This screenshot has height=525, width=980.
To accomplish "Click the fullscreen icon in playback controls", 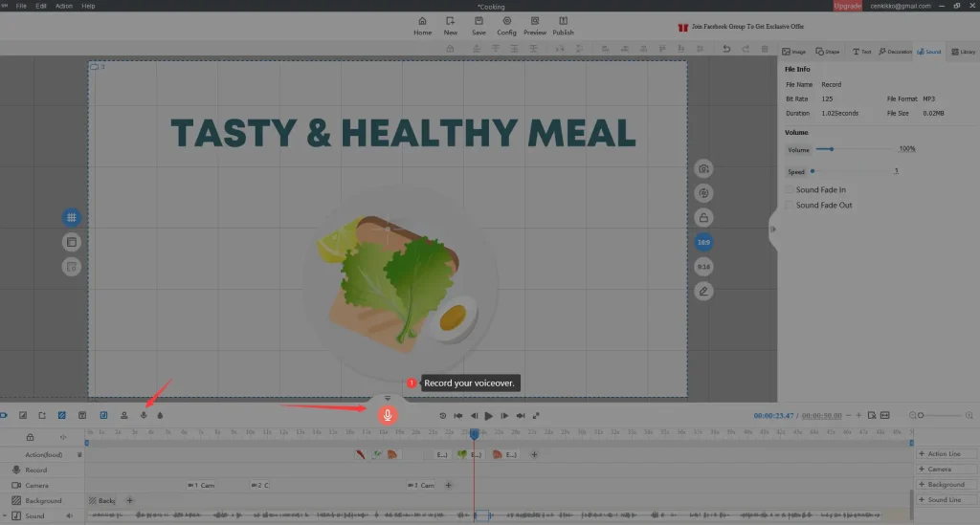I will (536, 416).
